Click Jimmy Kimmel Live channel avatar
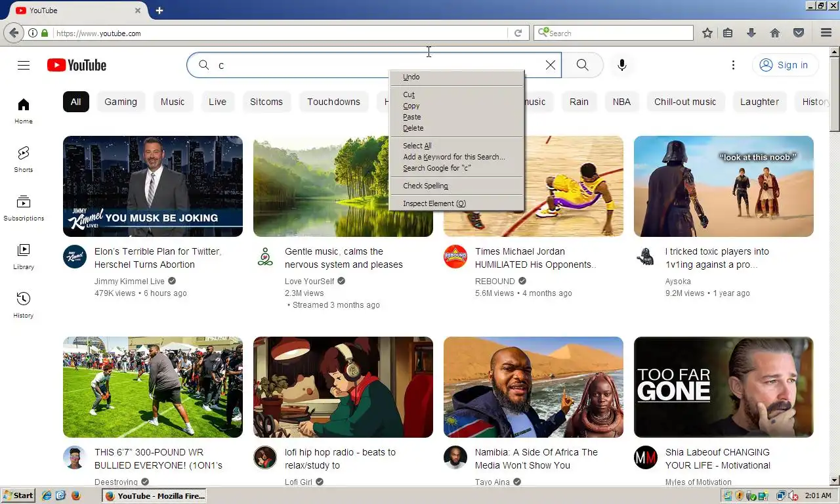Viewport: 840px width, 504px height. [75, 257]
